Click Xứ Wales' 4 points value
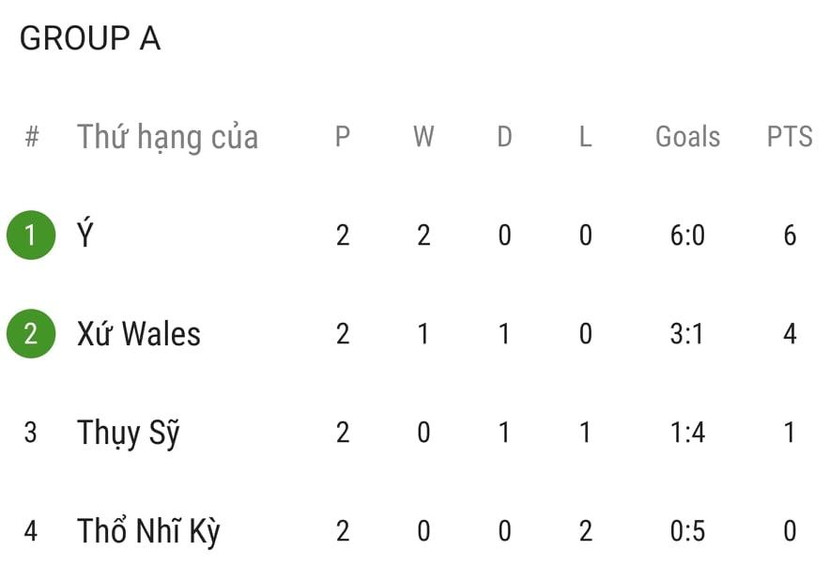This screenshot has height=562, width=830. (789, 334)
